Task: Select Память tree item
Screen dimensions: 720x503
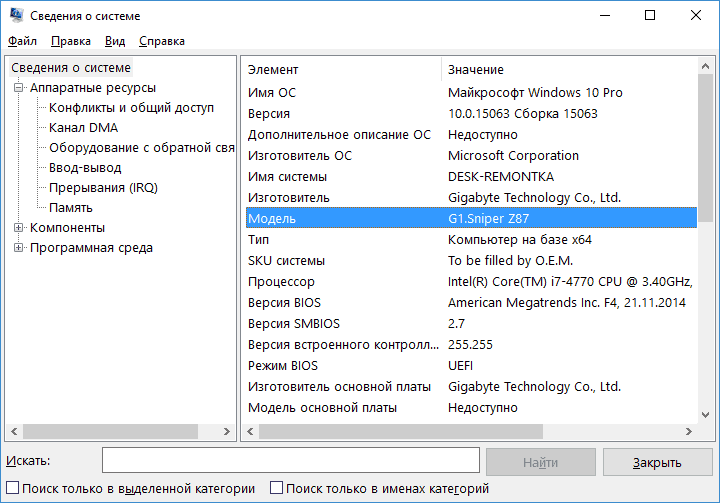Action: point(71,208)
